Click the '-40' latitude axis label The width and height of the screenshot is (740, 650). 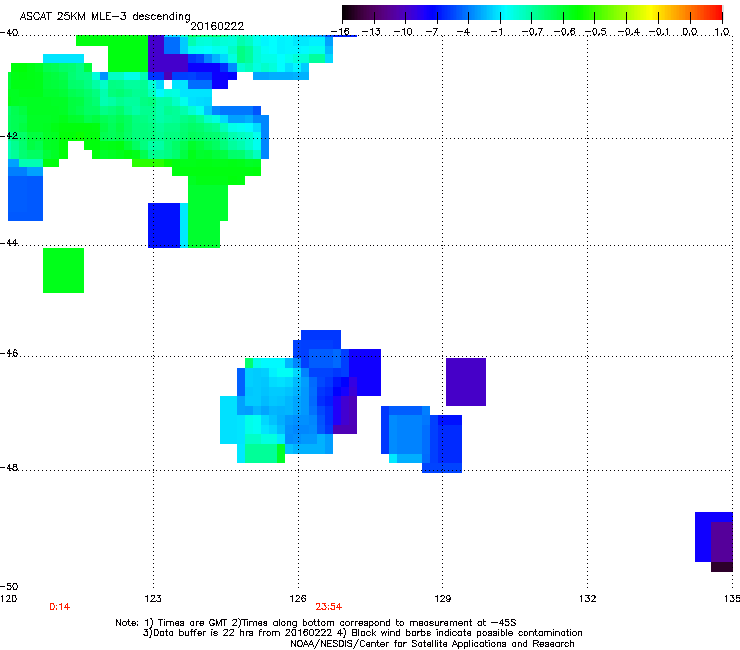click(x=9, y=33)
